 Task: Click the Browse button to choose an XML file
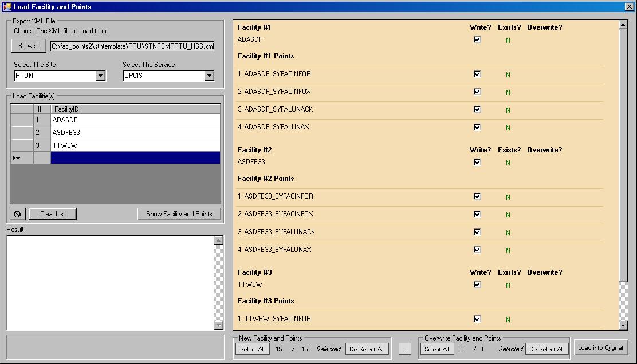coord(28,45)
